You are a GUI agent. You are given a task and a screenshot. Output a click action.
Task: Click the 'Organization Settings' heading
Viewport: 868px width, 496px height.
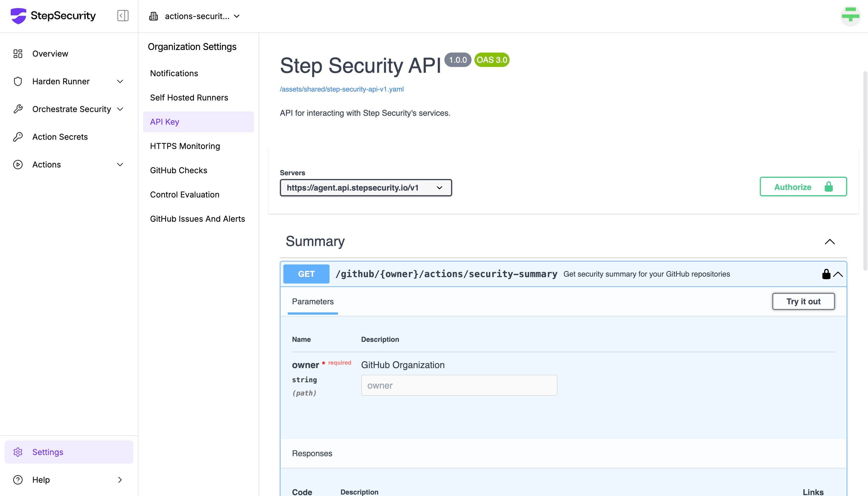coord(192,47)
